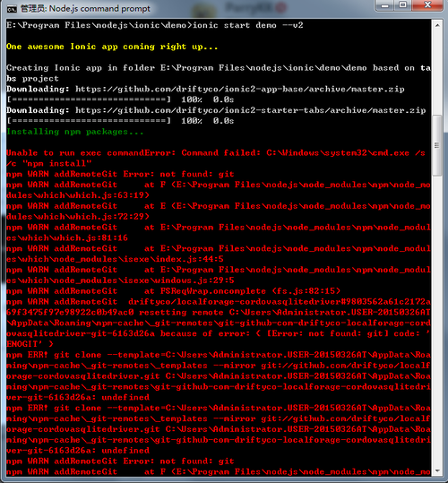The height and width of the screenshot is (483, 448).
Task: Click the command prompt icon in title bar
Action: [x=12, y=9]
